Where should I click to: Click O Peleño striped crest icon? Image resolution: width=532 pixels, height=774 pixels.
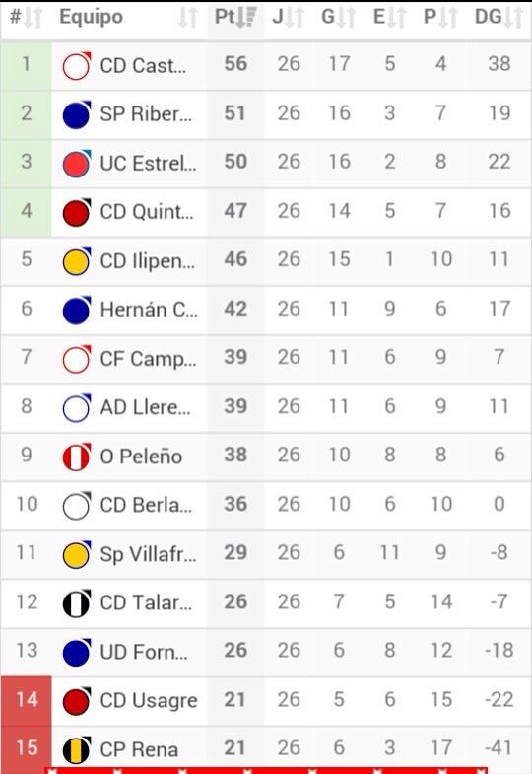(77, 457)
